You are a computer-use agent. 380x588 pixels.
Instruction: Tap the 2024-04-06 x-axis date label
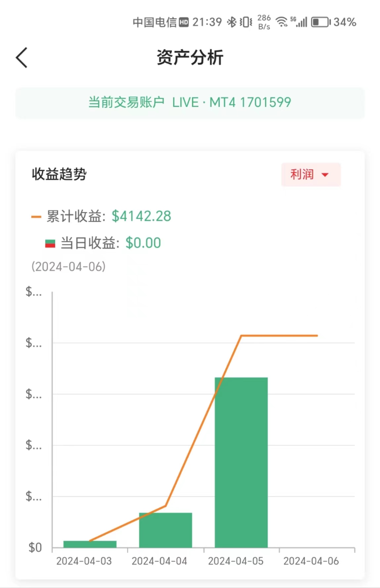[311, 561]
